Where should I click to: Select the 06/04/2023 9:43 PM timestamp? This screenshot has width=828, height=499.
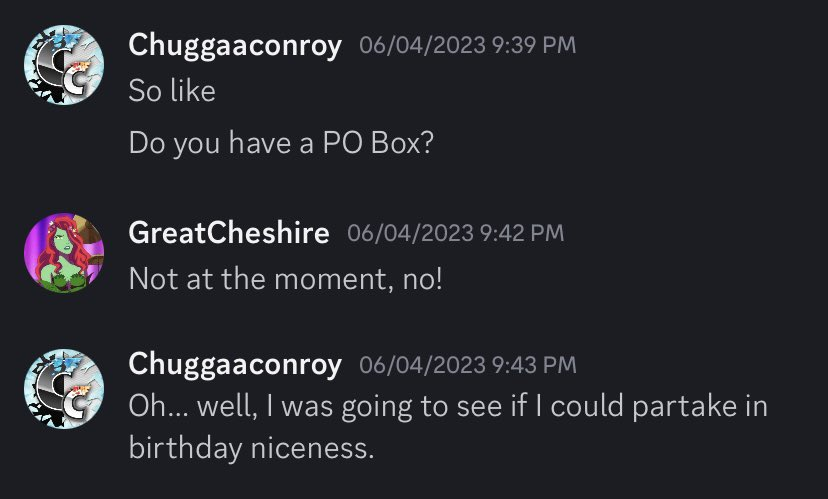[467, 365]
